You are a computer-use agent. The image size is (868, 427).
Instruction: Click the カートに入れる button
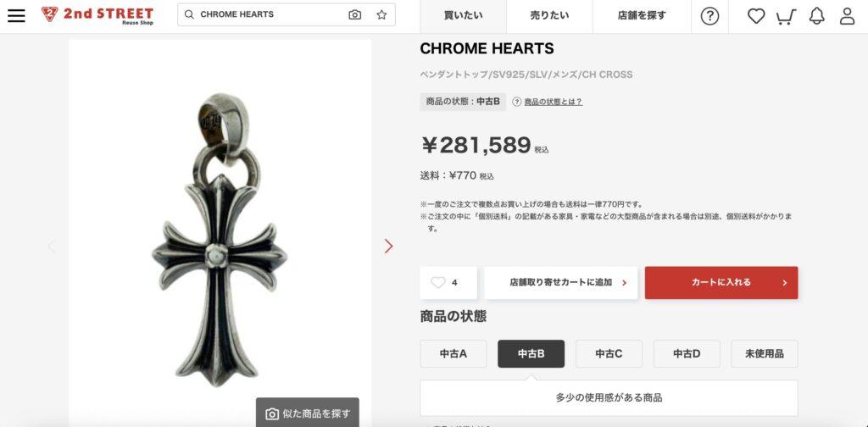tap(721, 283)
